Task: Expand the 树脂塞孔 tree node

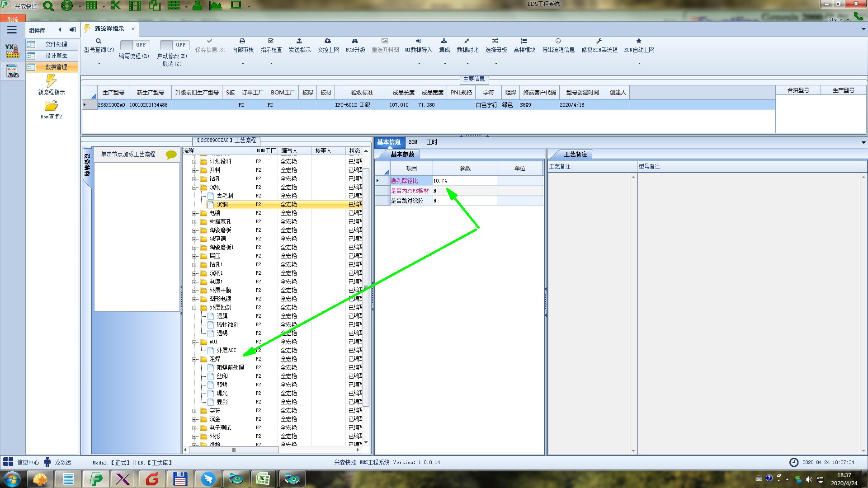Action: tap(194, 222)
